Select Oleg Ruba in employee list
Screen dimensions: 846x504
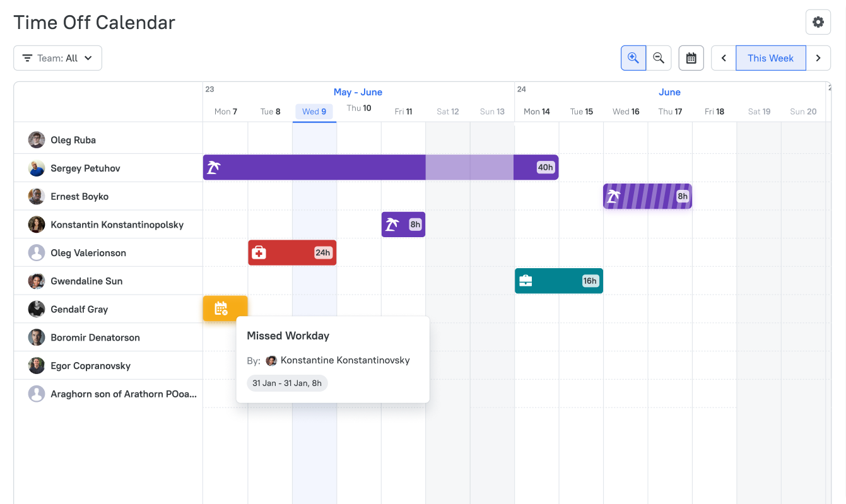(x=73, y=140)
